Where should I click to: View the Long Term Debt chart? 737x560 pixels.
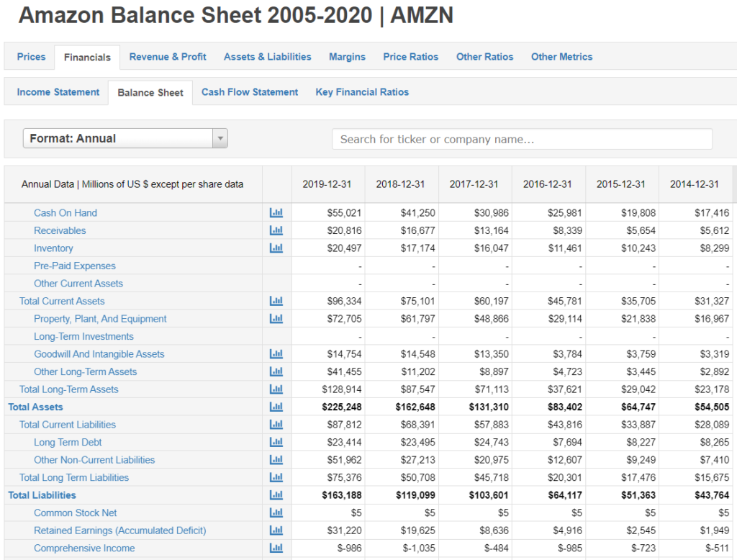[276, 442]
